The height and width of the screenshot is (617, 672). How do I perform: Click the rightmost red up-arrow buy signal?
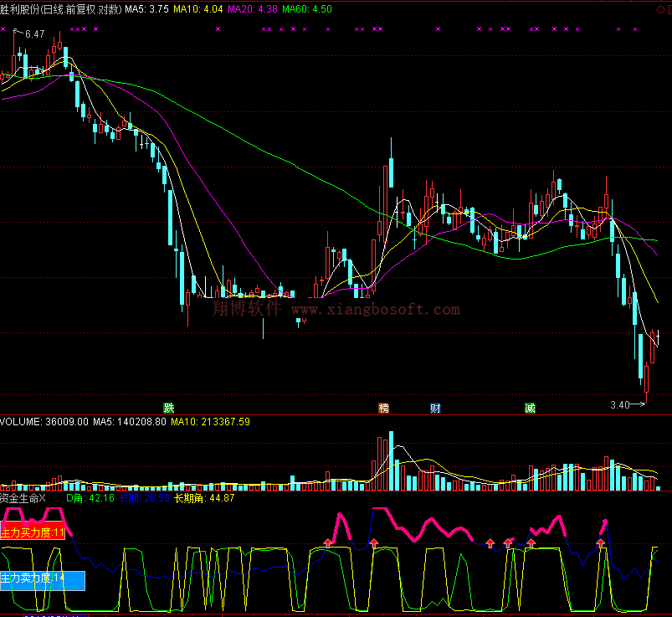(600, 543)
